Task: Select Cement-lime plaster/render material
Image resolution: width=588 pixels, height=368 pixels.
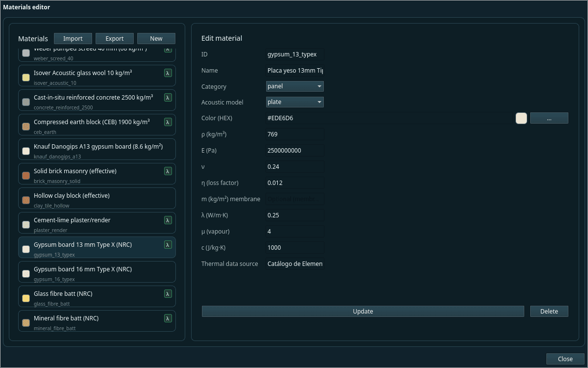Action: coord(97,223)
